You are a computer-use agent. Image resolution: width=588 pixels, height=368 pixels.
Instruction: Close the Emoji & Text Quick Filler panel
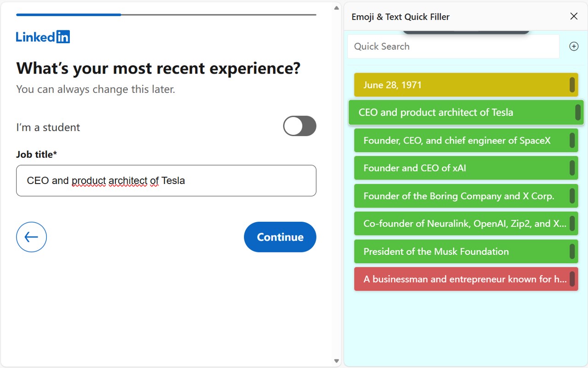(x=574, y=17)
